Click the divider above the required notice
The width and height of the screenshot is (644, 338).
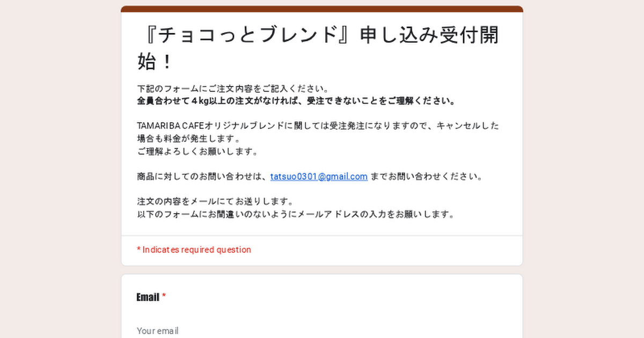322,236
